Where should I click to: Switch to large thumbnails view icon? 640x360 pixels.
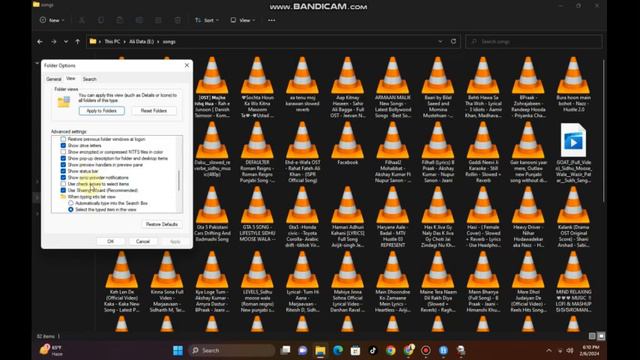601,336
